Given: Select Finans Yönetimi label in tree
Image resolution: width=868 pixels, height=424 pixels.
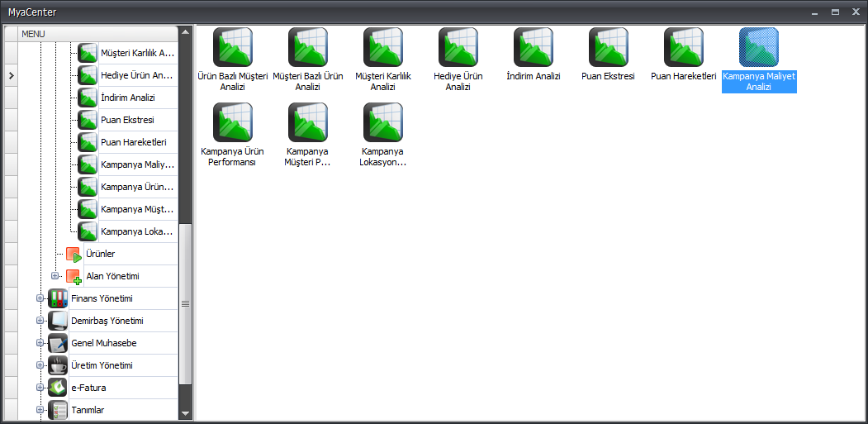Looking at the screenshot, I should [102, 298].
